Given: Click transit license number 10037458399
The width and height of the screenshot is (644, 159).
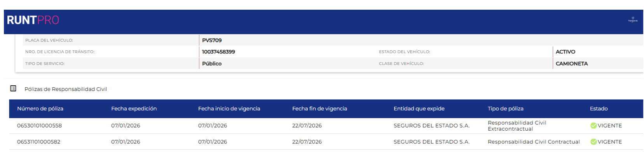Looking at the screenshot, I should point(219,52).
